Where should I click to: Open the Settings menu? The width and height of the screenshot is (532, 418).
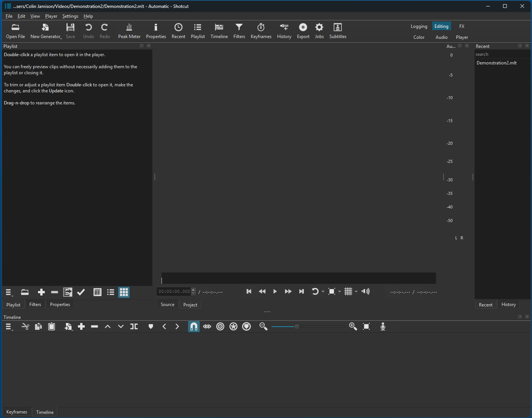(x=70, y=16)
